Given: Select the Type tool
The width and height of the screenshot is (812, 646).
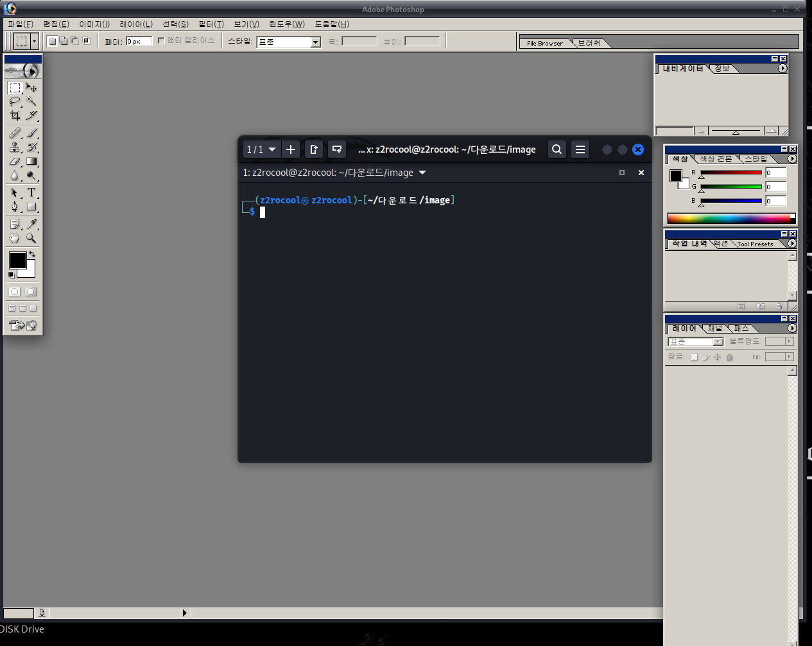Looking at the screenshot, I should click(x=31, y=192).
